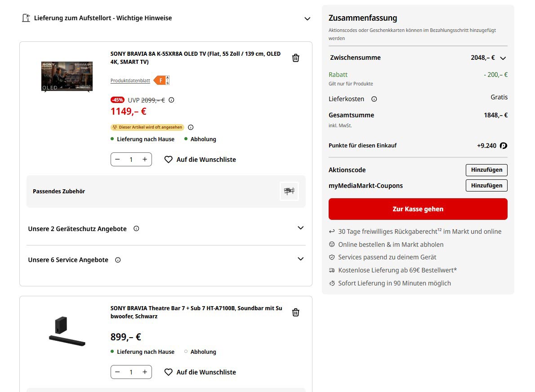Click the delivery placement icon at top
The width and height of the screenshot is (535, 392).
(26, 18)
